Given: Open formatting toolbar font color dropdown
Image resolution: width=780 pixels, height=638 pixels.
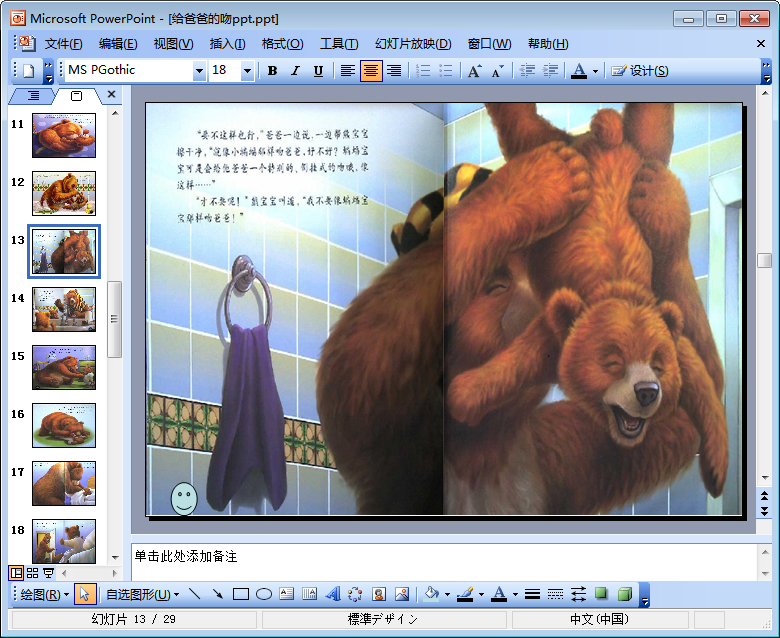Looking at the screenshot, I should coord(595,72).
